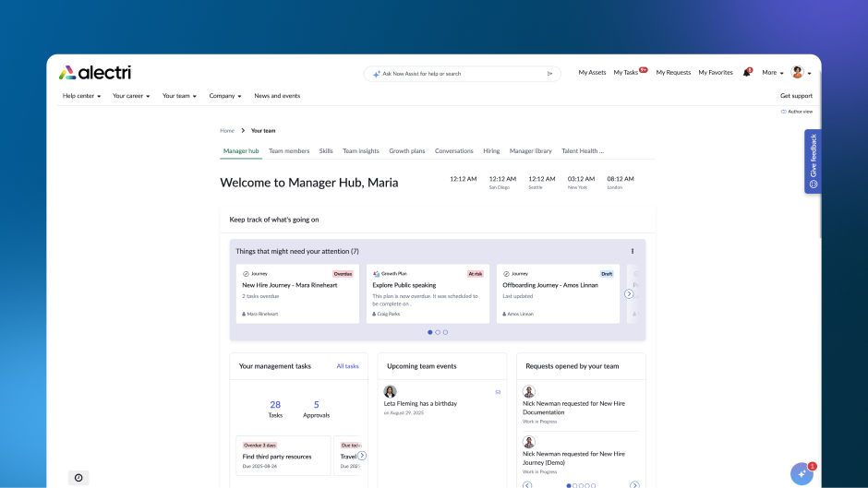Select the first attention carousel page dot
Viewport: 868px width, 488px height.
pyautogui.click(x=430, y=332)
